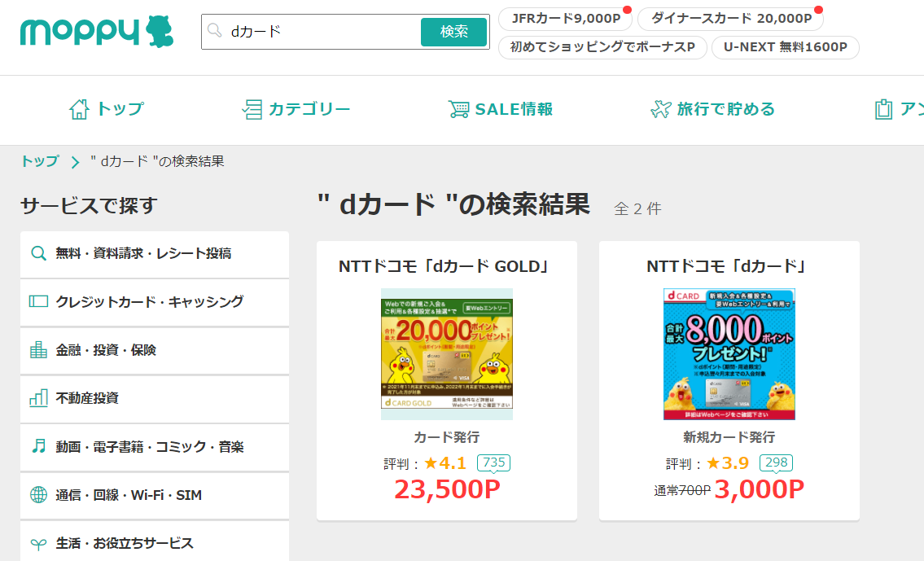Click トップ breadcrumb link
The image size is (924, 561).
pyautogui.click(x=40, y=161)
